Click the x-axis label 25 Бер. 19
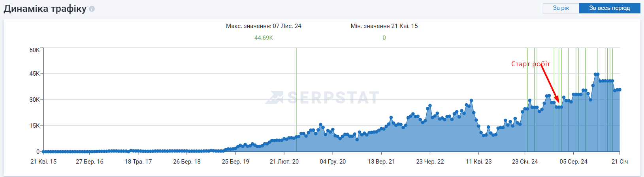644x177 pixels. 235,162
